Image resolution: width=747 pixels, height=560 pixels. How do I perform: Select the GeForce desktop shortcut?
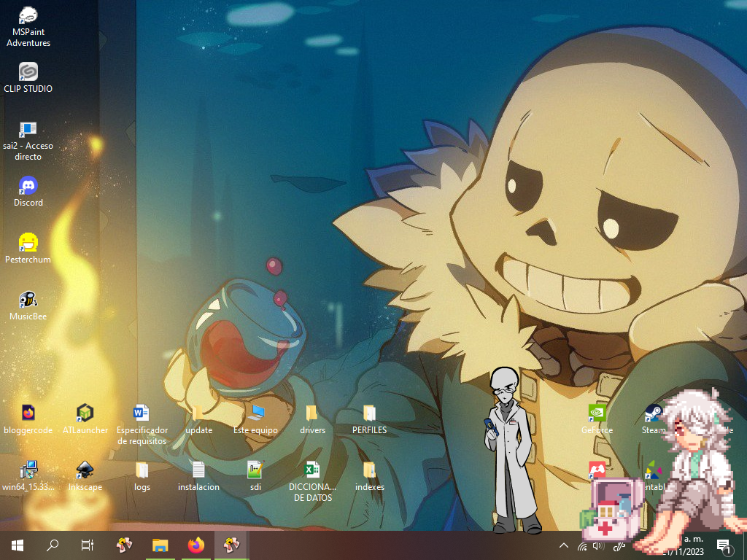(x=597, y=413)
